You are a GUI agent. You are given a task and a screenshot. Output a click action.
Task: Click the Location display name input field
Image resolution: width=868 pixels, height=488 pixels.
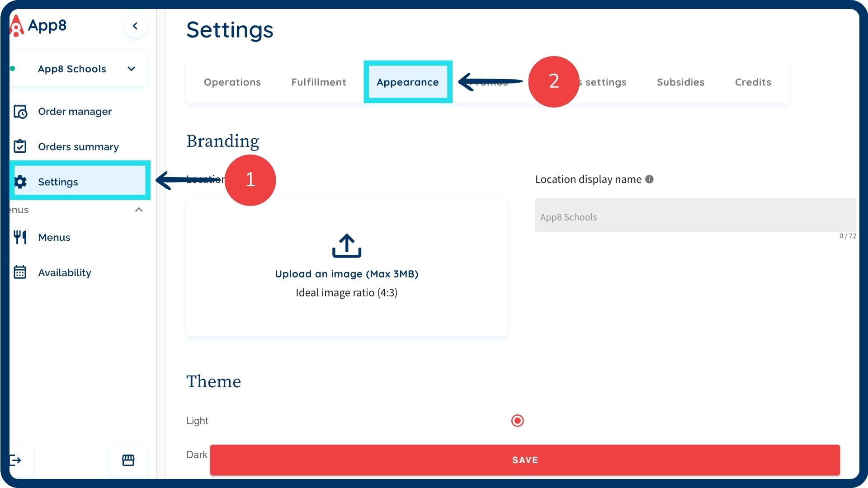(x=695, y=215)
